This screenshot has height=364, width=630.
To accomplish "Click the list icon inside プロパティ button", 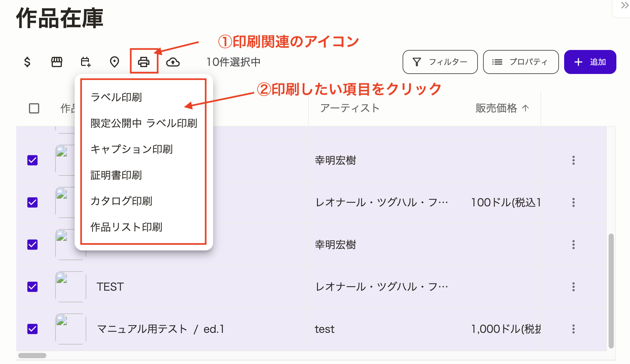I will click(497, 62).
